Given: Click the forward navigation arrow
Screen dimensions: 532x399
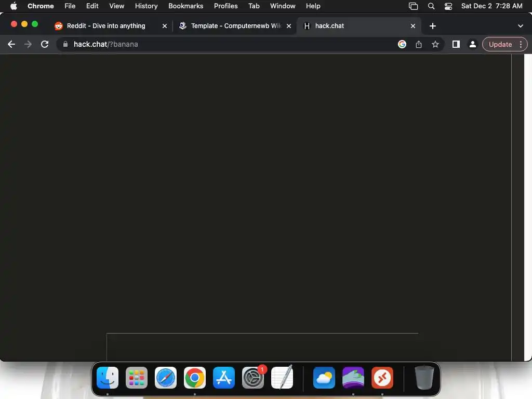Looking at the screenshot, I should 28,44.
